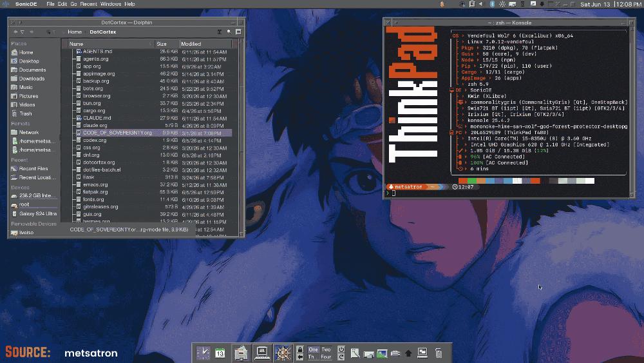
Task: Click the analog clock icon in the dock
Action: point(203,353)
